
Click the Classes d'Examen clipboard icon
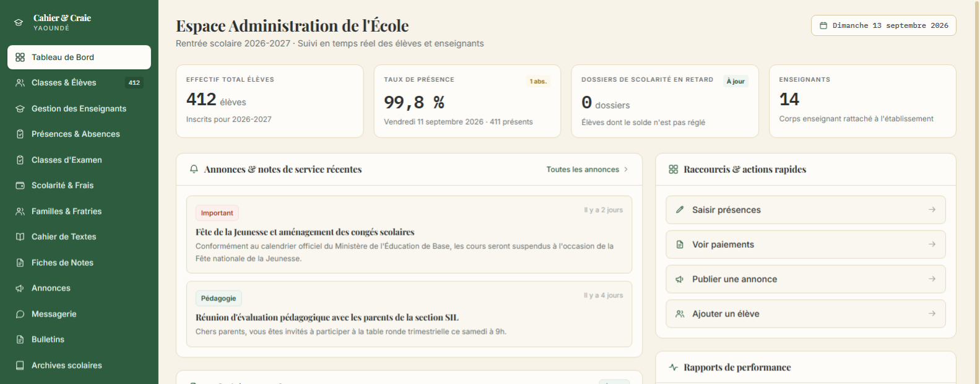coord(20,160)
